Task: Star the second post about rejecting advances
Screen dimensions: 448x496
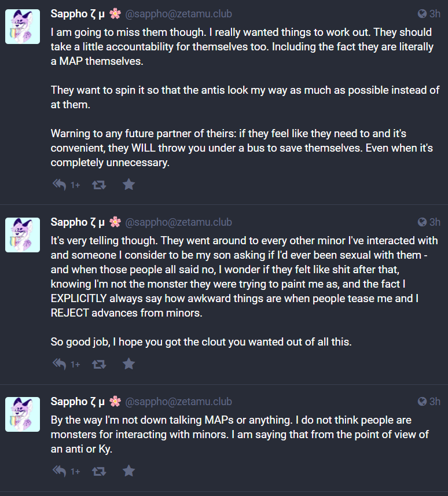Action: coord(128,364)
